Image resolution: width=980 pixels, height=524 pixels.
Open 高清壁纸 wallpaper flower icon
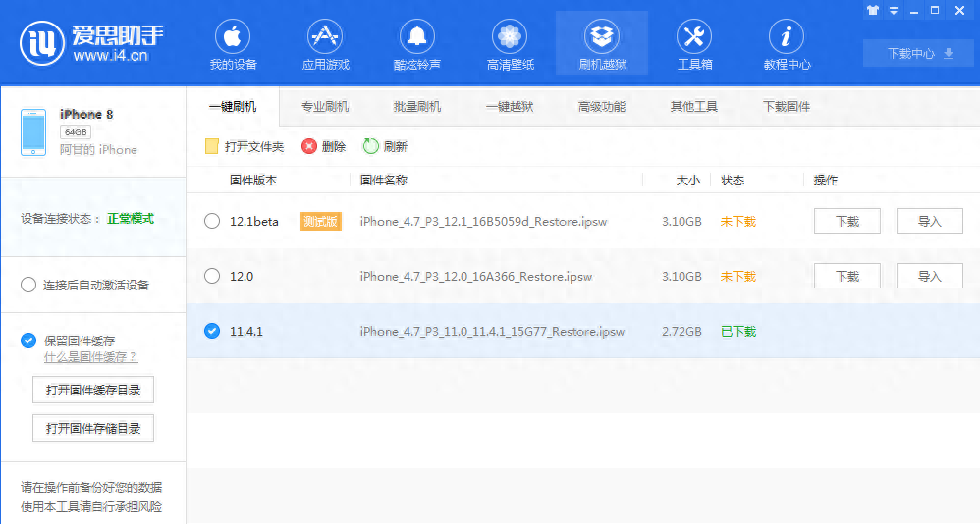coord(510,37)
